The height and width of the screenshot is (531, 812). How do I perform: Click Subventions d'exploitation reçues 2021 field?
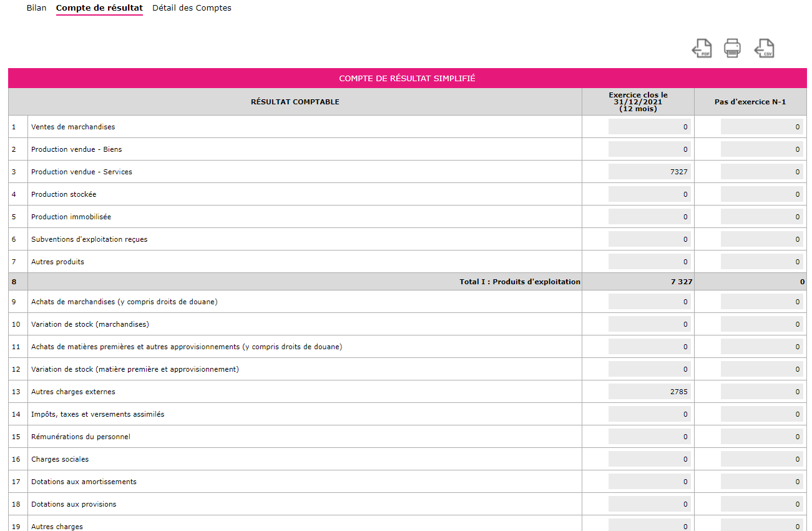pos(649,239)
